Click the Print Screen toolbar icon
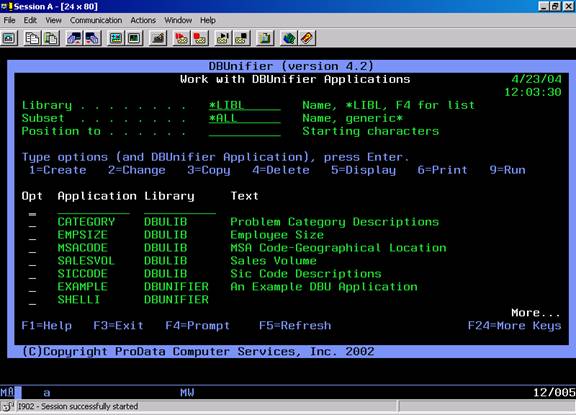 click(9, 38)
